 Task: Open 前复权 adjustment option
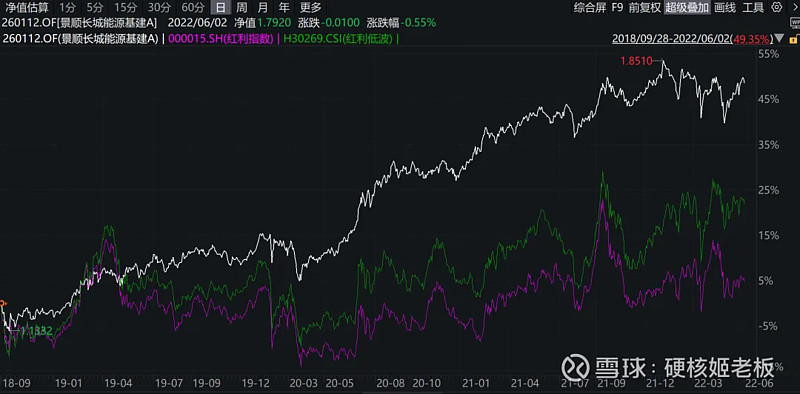coord(644,7)
